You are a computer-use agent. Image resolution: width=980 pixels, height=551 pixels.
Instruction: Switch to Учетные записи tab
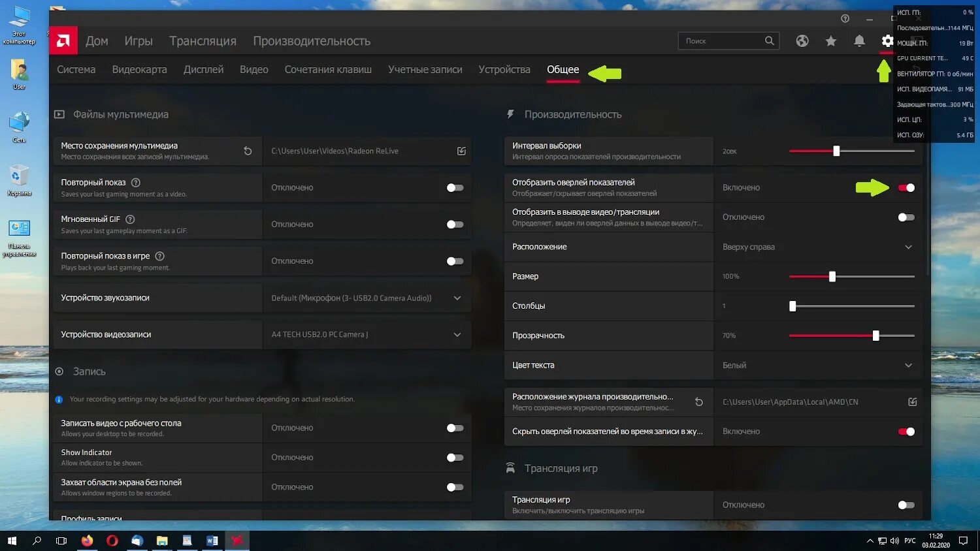tap(425, 70)
